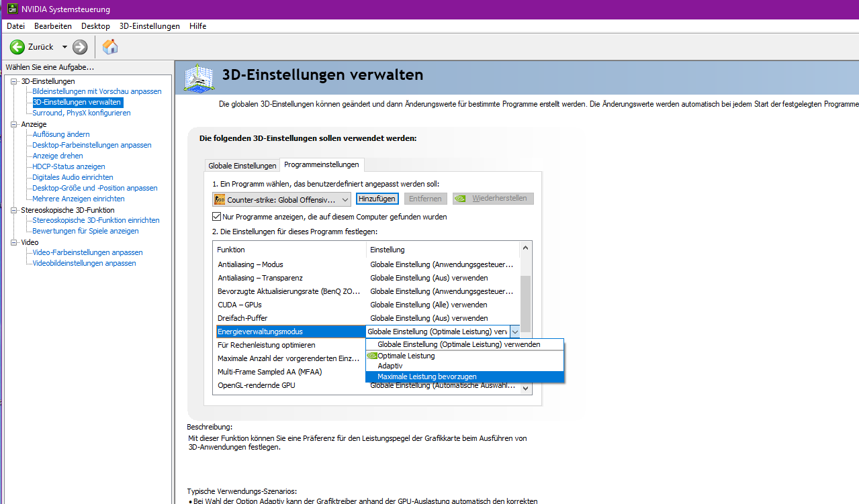Open Video-Farbeinstellungen anpassen

coord(87,252)
